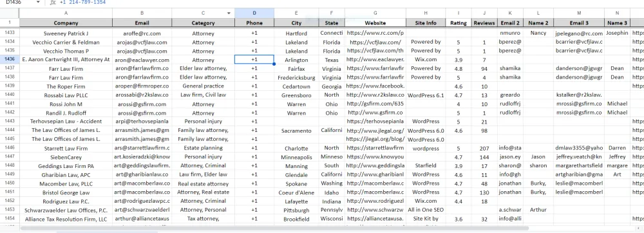This screenshot has width=644, height=233.
Task: Click the https://vcfjlaw.com/ website cell
Action: point(375,42)
